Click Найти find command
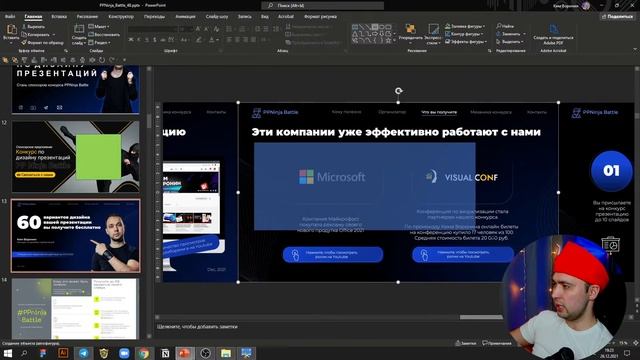The image size is (640, 360). 505,26
